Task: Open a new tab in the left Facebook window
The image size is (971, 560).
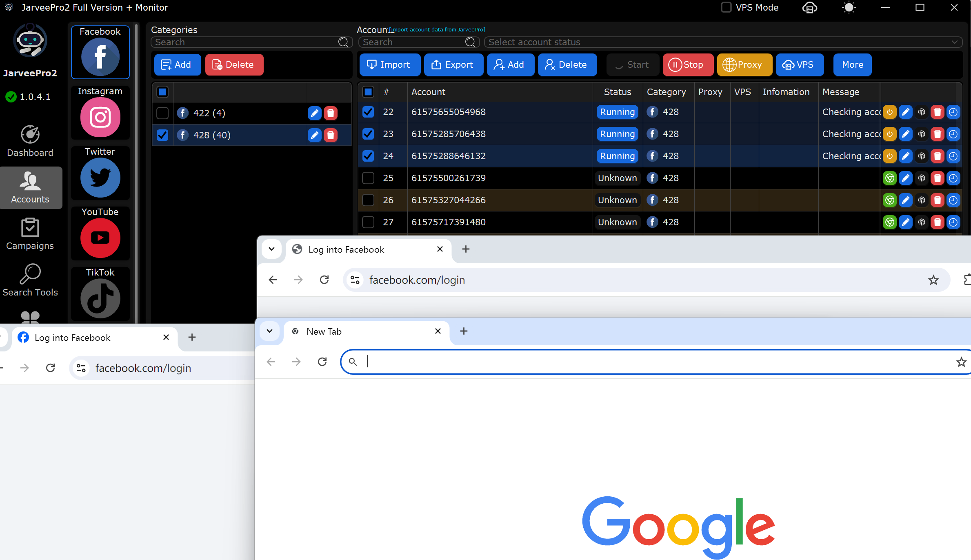Action: tap(192, 337)
